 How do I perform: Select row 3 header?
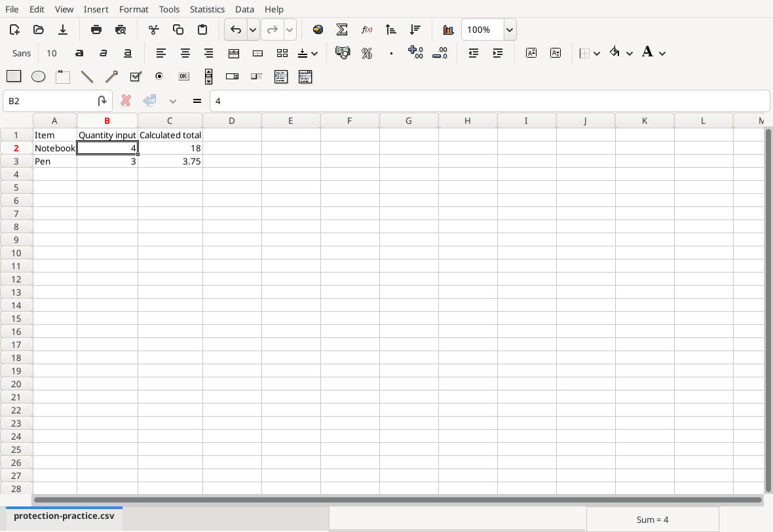coord(16,161)
